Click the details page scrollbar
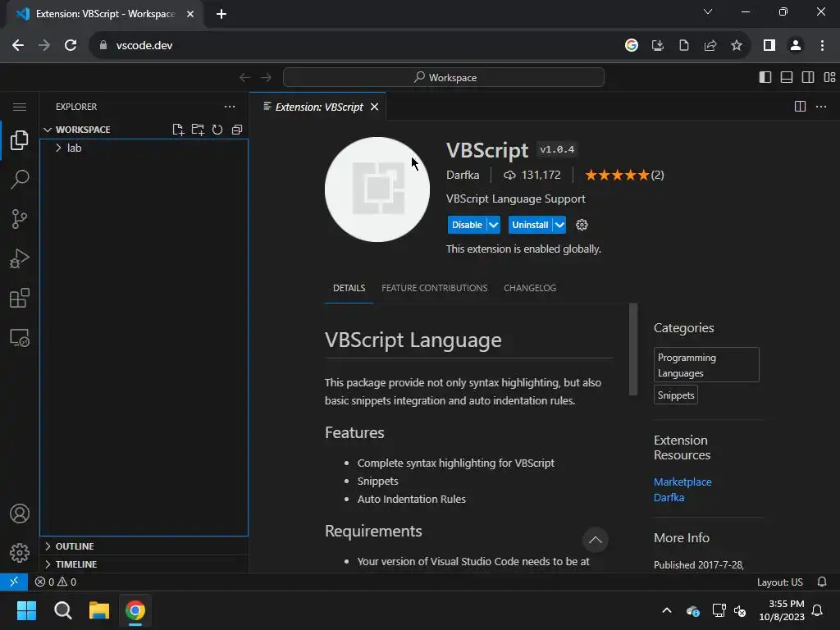The width and height of the screenshot is (840, 630). (633, 349)
